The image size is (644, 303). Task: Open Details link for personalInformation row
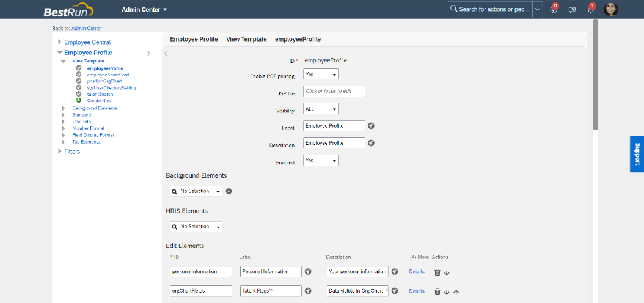[x=417, y=271]
